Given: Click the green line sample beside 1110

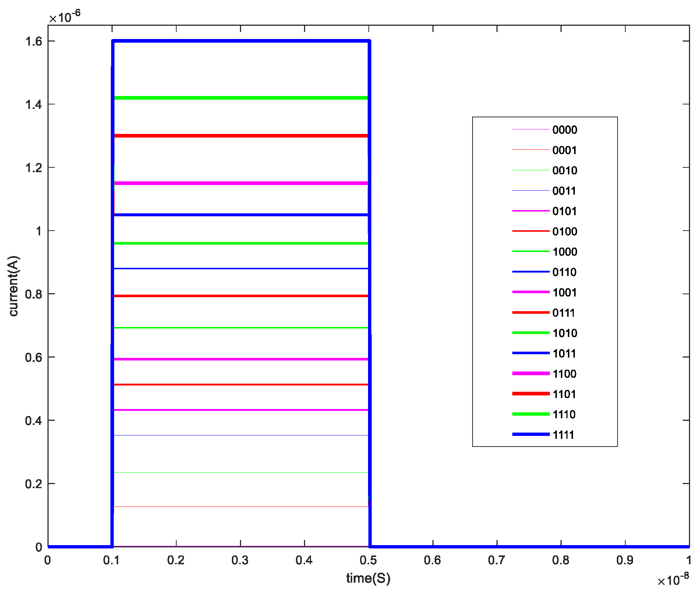Looking at the screenshot, I should [530, 414].
